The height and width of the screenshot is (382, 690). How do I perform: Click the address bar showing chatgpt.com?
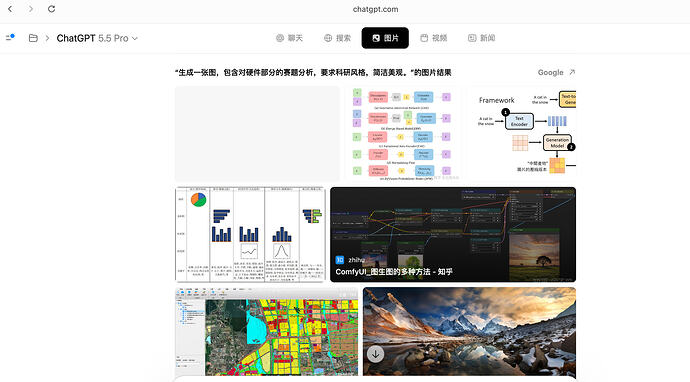[x=375, y=9]
